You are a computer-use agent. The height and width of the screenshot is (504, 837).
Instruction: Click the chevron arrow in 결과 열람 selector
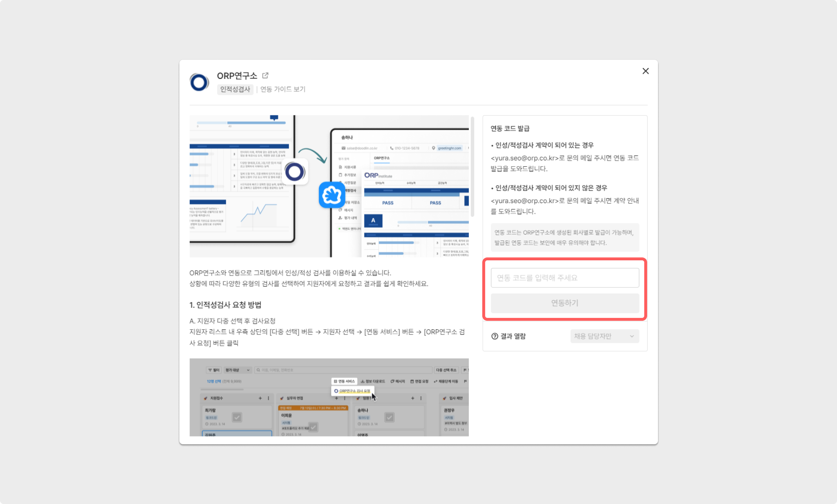point(632,336)
